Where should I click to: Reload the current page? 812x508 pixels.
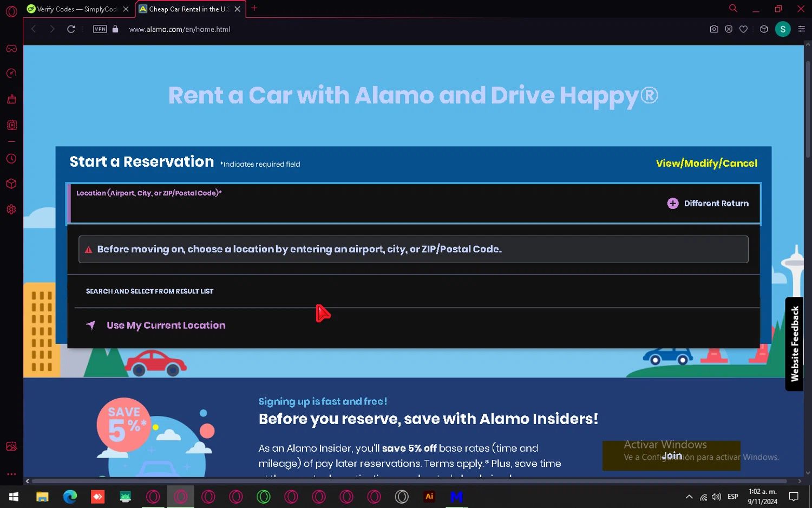pyautogui.click(x=71, y=29)
